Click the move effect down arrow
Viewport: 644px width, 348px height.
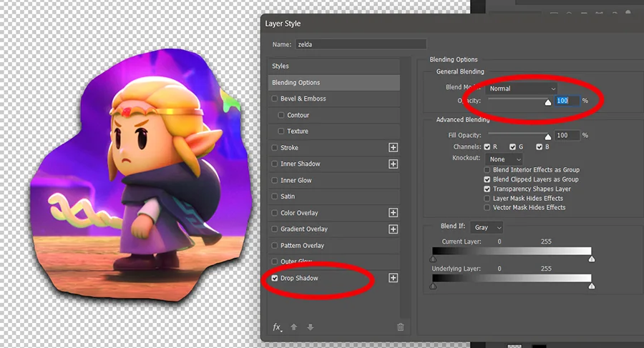(310, 327)
